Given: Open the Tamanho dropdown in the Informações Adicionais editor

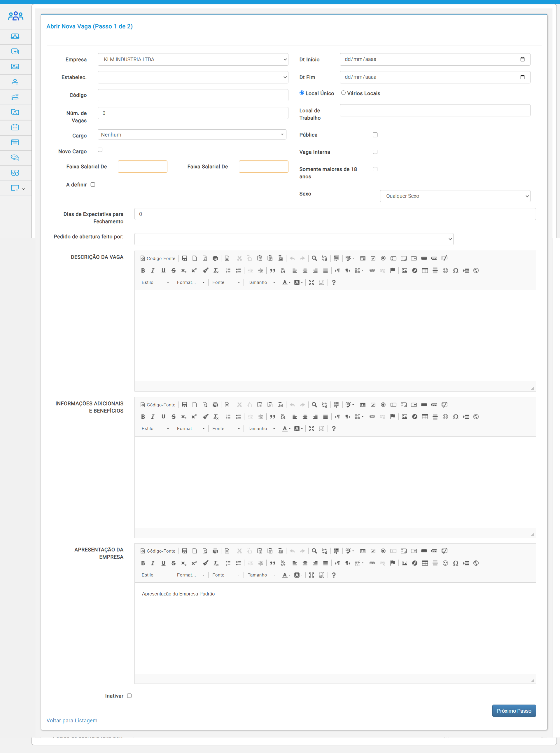Looking at the screenshot, I should pos(261,429).
